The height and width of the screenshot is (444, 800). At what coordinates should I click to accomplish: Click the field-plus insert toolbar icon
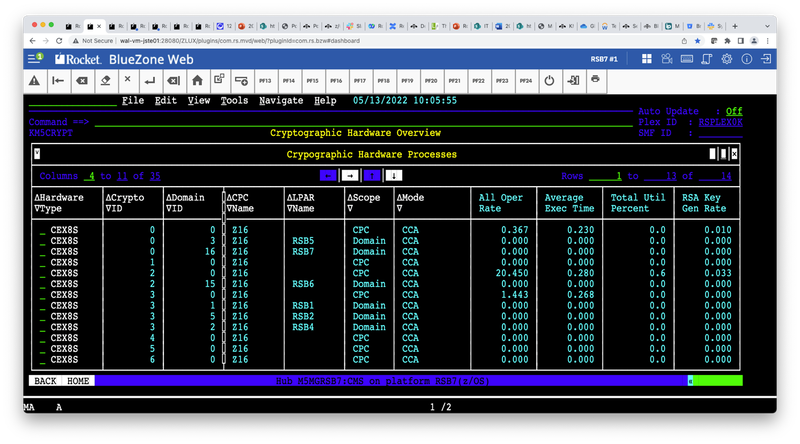(x=241, y=81)
